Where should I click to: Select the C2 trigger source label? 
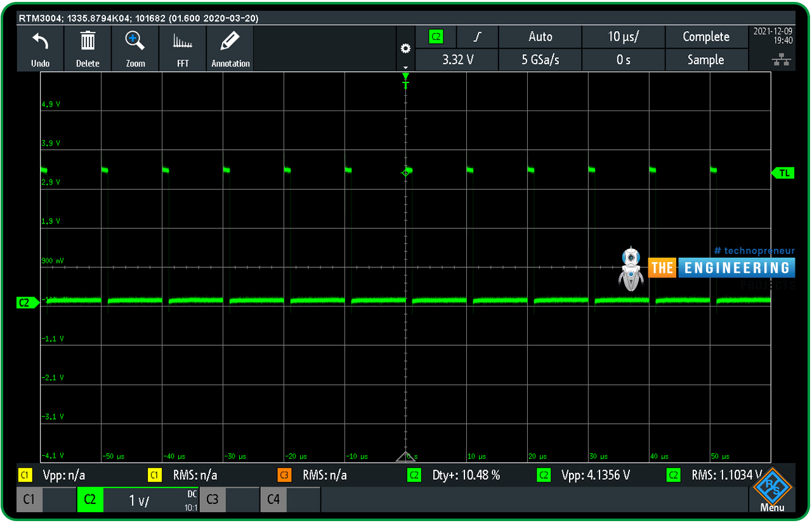click(436, 37)
